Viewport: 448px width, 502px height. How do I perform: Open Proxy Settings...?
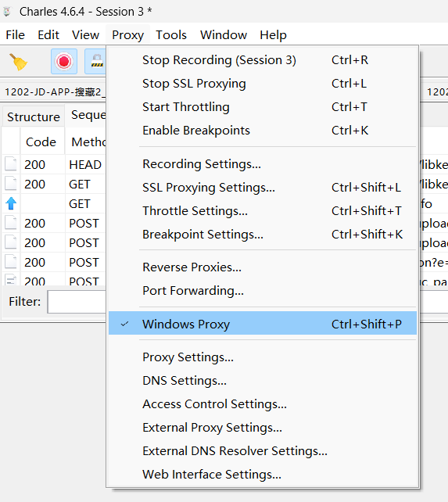pos(263,357)
